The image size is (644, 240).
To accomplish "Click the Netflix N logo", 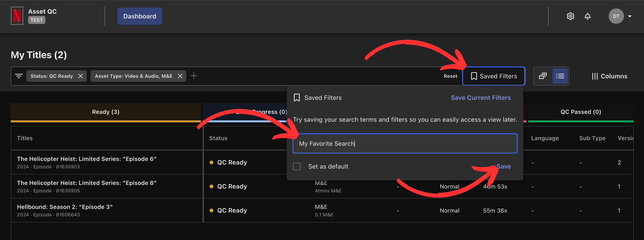I will tap(17, 16).
